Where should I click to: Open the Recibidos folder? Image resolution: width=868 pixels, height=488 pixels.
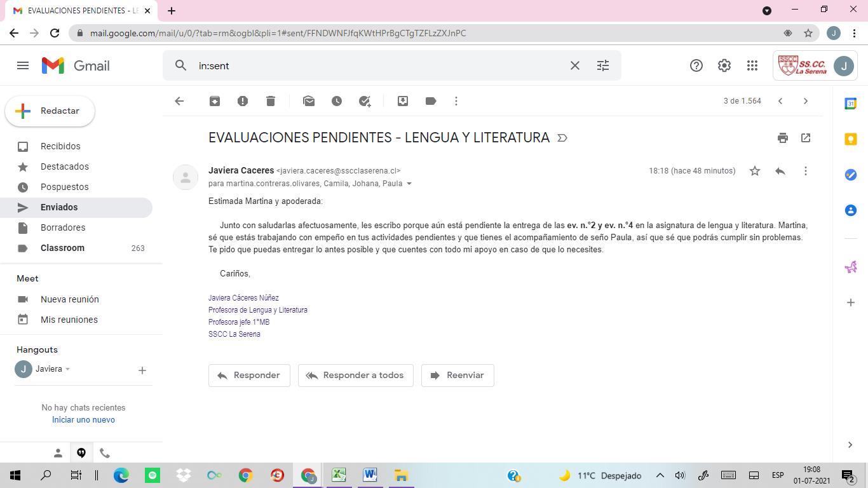(x=60, y=146)
